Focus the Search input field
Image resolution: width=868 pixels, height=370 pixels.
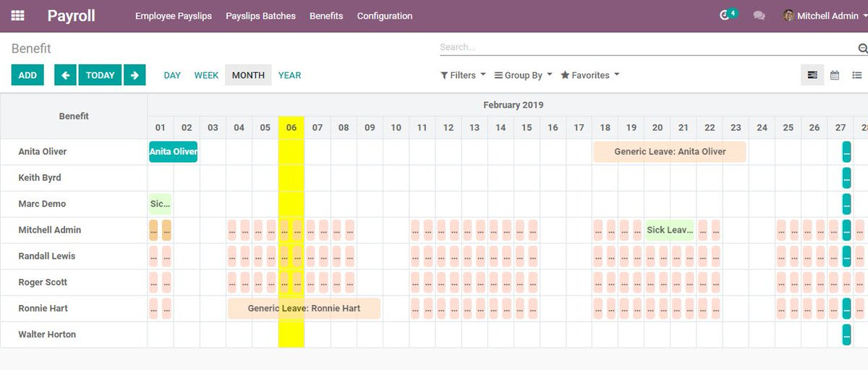pyautogui.click(x=647, y=47)
